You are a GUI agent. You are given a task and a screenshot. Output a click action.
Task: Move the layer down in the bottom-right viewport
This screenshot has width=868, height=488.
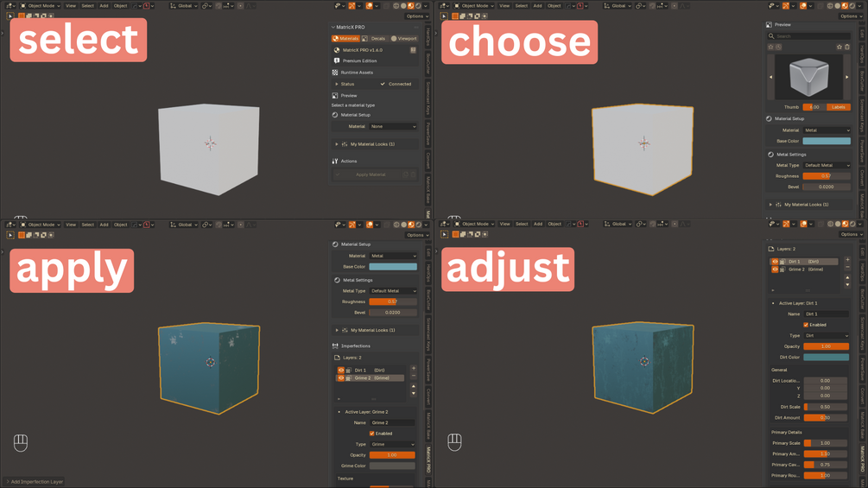point(847,285)
